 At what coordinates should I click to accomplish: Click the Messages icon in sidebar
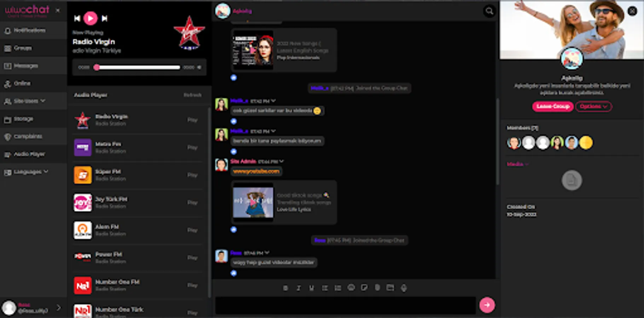click(7, 66)
